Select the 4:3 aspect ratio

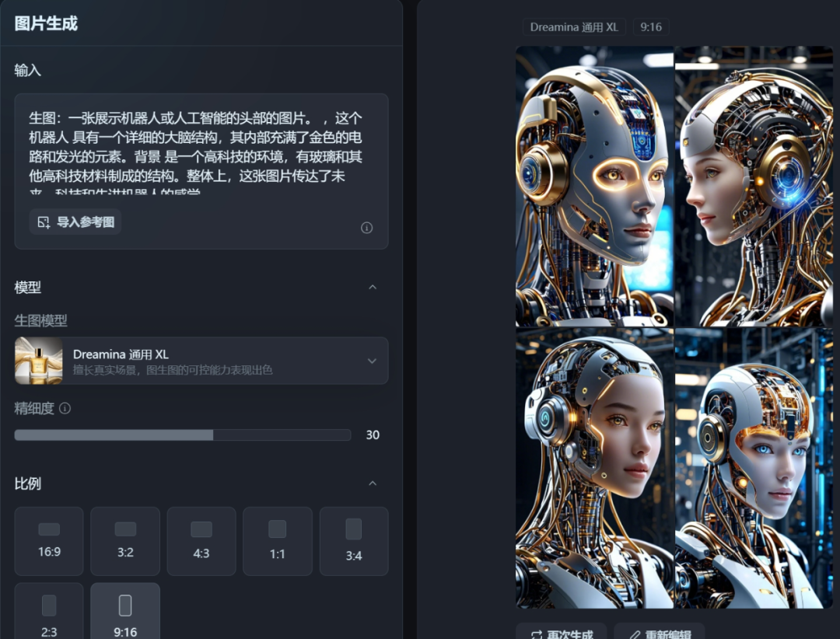pos(201,541)
